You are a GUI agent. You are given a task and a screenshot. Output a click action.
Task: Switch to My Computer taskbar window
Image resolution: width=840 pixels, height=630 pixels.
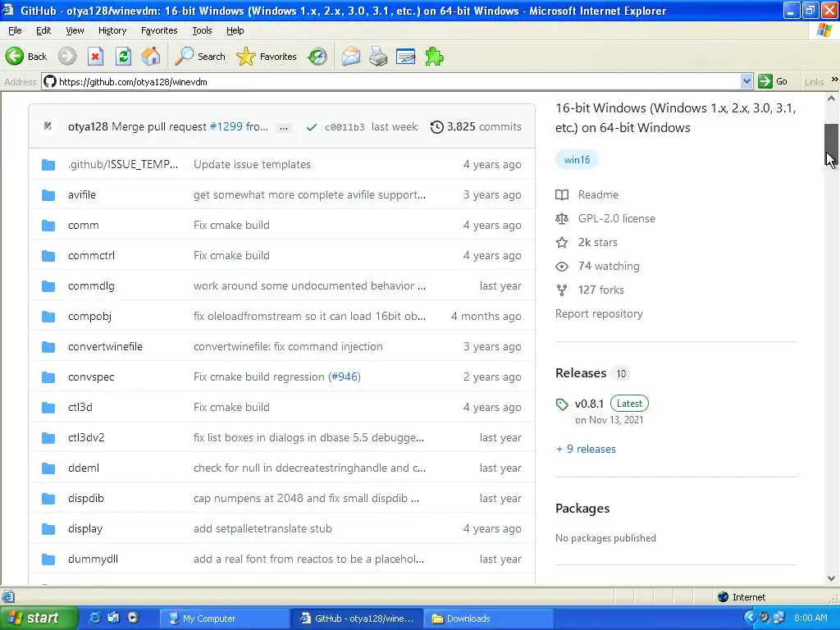[x=223, y=619]
